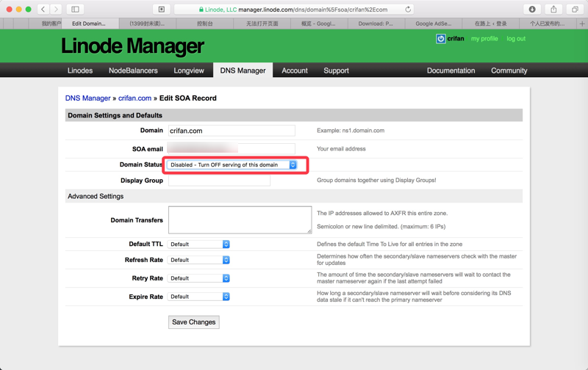This screenshot has height=370, width=588.
Task: Click the log out link
Action: coord(516,39)
